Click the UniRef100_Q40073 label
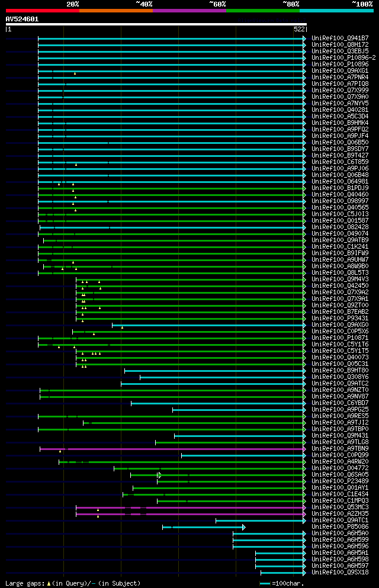379x588 pixels. click(x=340, y=358)
